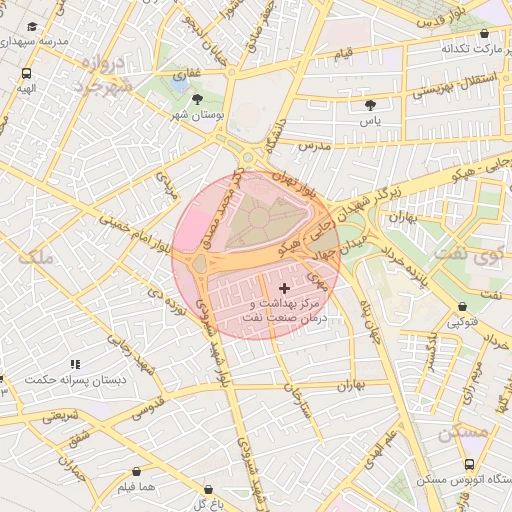Select the medical cross icon of مرکز بهداشت

pos(284,288)
